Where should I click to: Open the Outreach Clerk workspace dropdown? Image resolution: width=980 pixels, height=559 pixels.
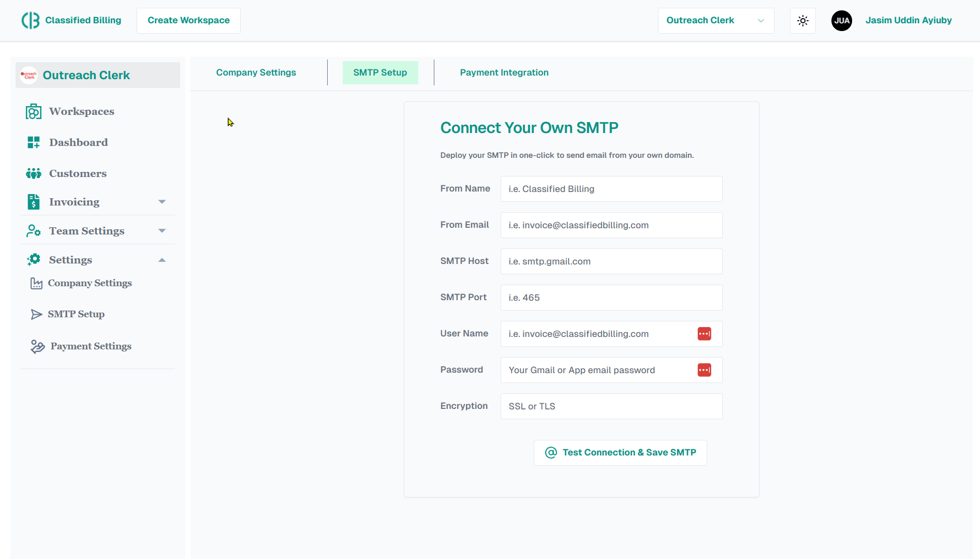coord(715,21)
